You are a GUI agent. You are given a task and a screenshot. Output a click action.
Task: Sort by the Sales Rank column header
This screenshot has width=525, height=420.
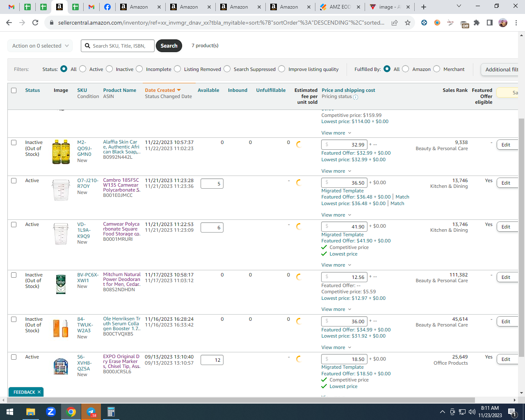pyautogui.click(x=455, y=90)
